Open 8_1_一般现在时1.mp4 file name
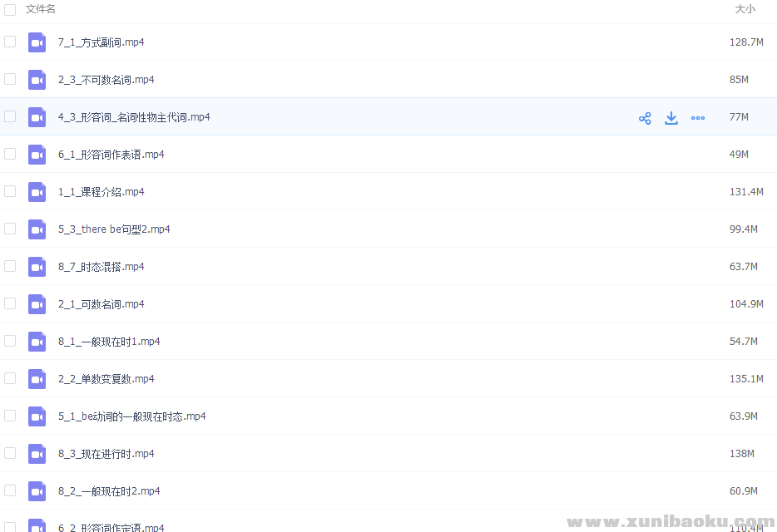This screenshot has height=532, width=777. 109,342
